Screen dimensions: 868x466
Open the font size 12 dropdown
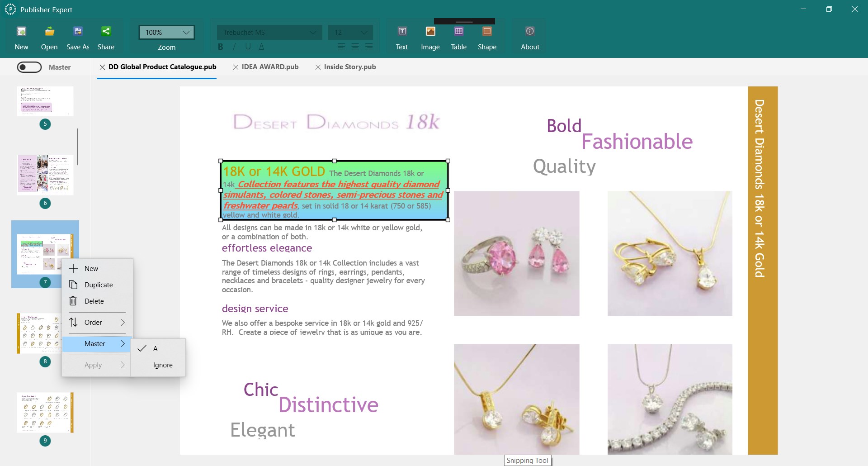(x=350, y=33)
